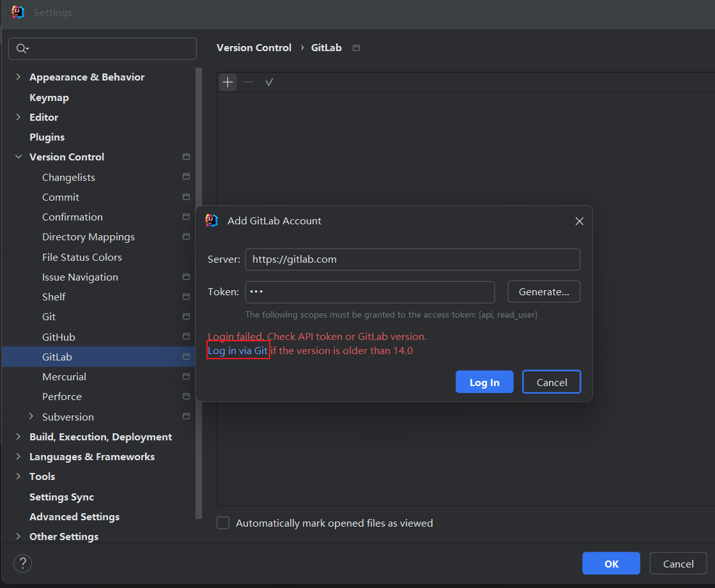The width and height of the screenshot is (715, 588).
Task: Click the Token input field
Action: click(370, 292)
